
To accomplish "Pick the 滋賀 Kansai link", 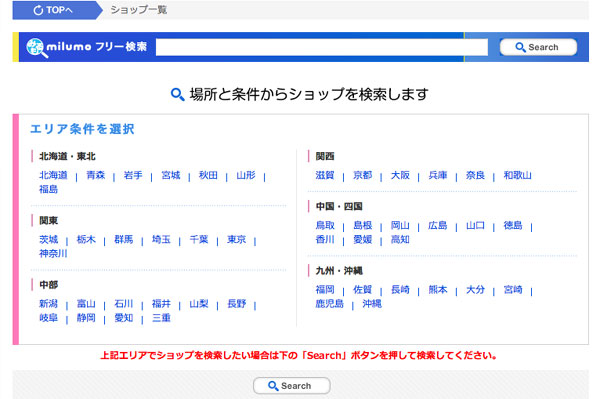I will tap(325, 175).
